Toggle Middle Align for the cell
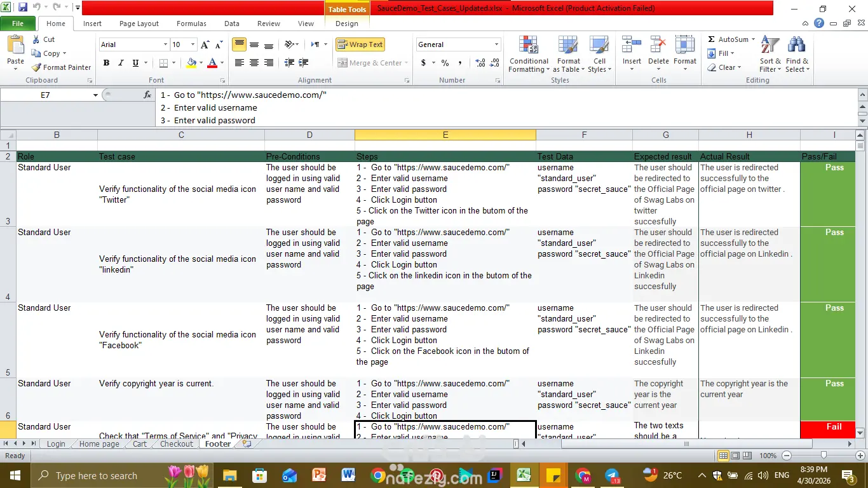 tap(254, 44)
